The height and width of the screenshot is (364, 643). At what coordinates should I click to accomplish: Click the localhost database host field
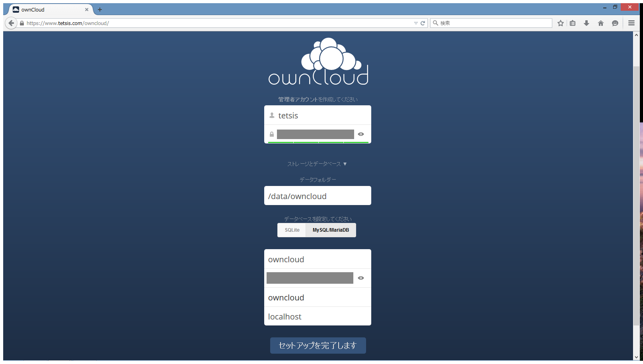pyautogui.click(x=318, y=316)
